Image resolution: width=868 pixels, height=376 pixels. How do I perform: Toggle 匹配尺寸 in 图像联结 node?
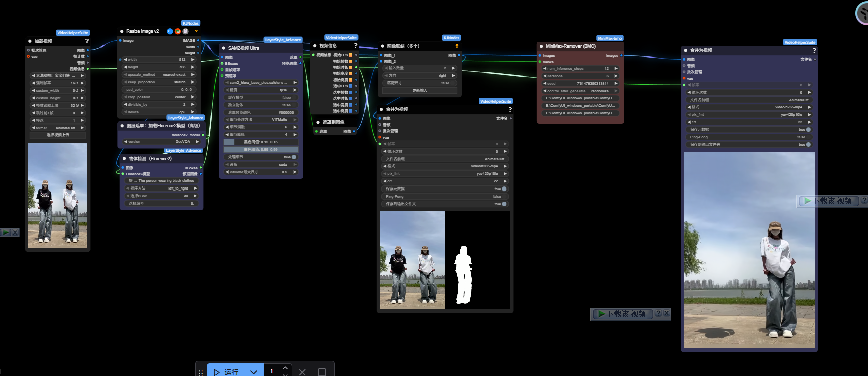(x=419, y=83)
